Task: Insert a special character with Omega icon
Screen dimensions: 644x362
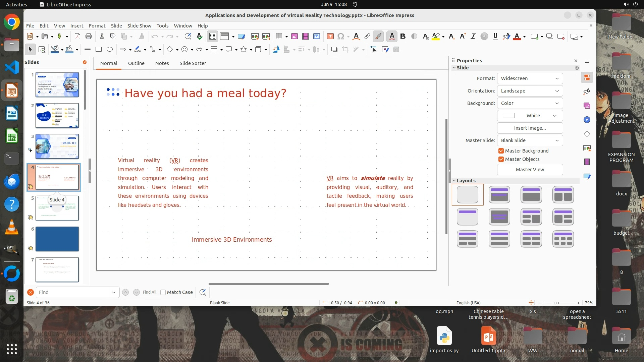Action: (341, 37)
